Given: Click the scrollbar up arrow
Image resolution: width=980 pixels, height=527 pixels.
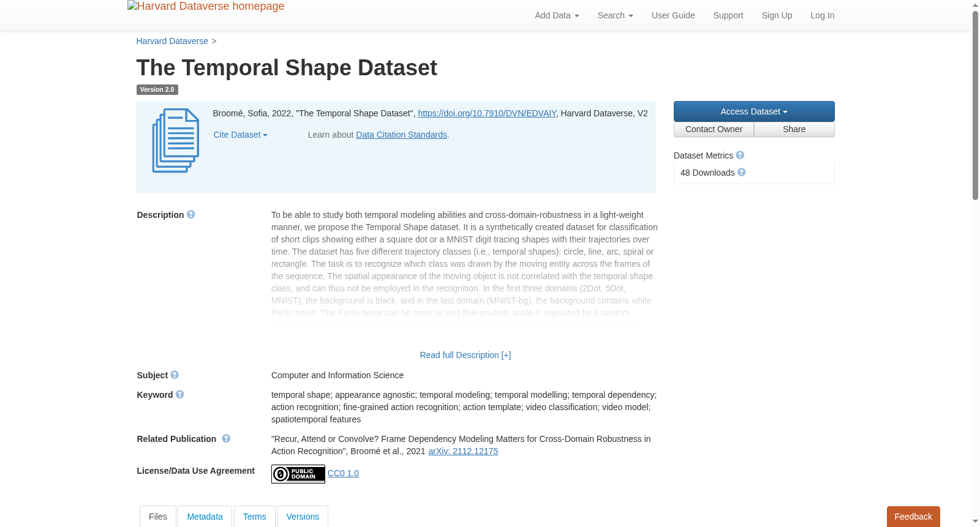Looking at the screenshot, I should coord(975,5).
